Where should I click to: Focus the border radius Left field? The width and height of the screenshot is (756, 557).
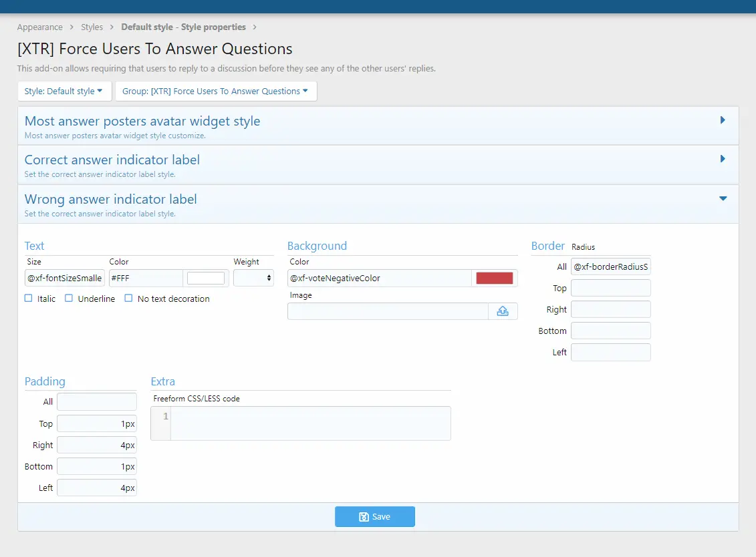point(611,352)
